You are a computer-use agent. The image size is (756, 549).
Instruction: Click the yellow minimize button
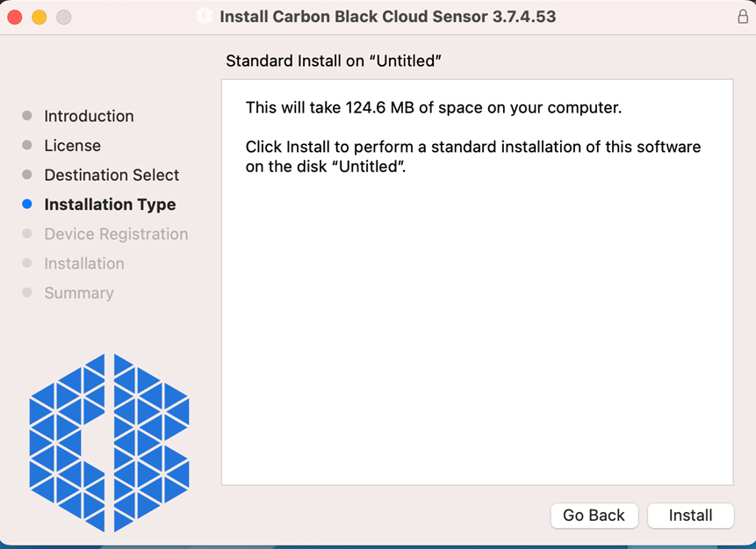tap(39, 16)
